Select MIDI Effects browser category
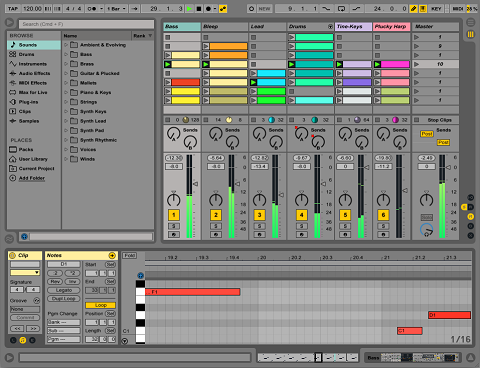The height and width of the screenshot is (368, 480). tap(33, 83)
